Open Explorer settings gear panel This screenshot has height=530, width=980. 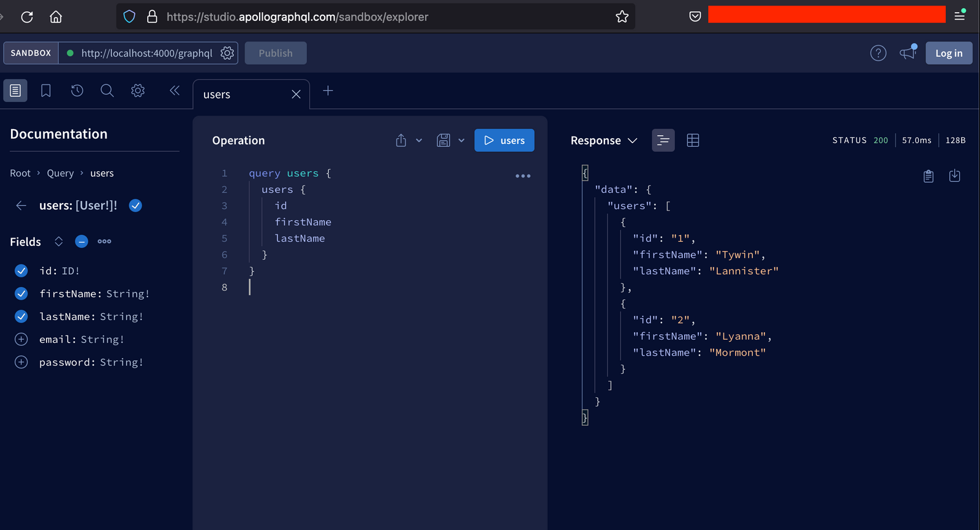tap(138, 91)
